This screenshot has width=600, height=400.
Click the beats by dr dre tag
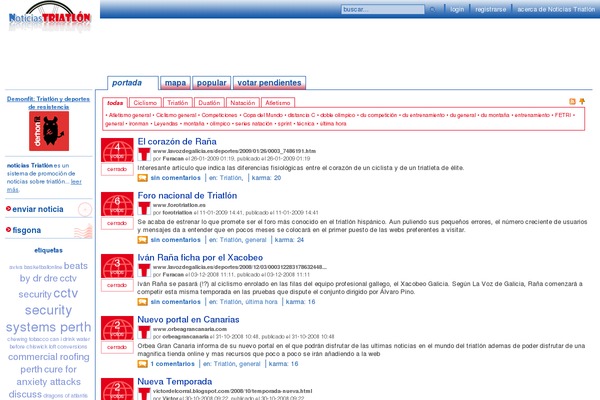(x=54, y=272)
